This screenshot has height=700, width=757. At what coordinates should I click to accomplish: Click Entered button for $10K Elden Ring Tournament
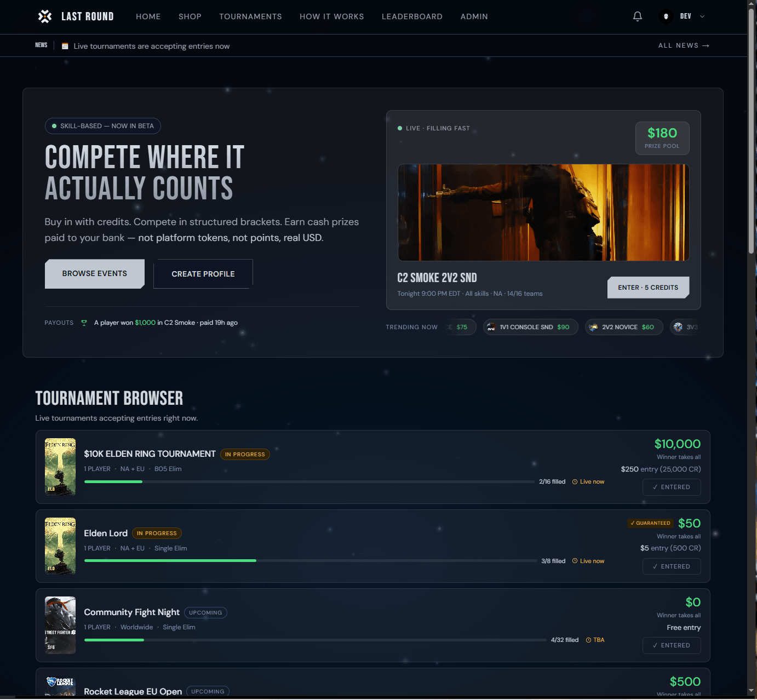pos(672,487)
